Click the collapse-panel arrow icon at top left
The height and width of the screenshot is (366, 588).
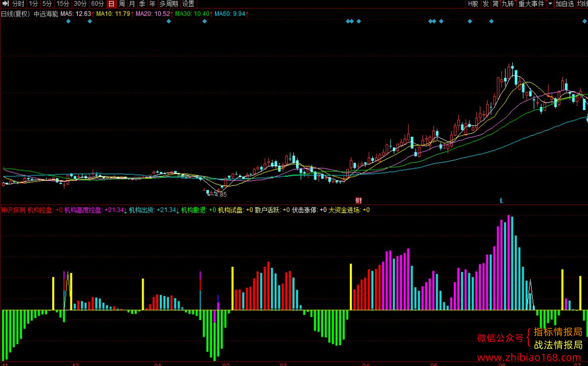(5, 4)
